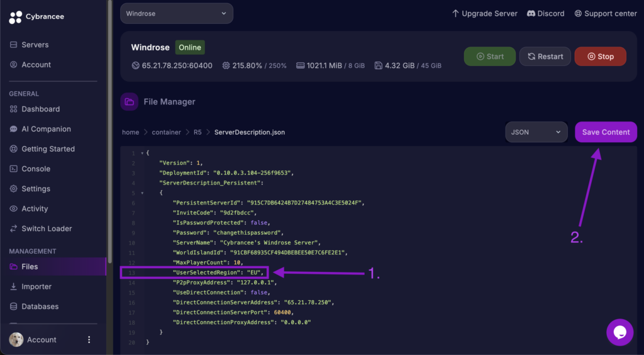Open the Console terminal icon
The width and height of the screenshot is (644, 355).
(14, 169)
